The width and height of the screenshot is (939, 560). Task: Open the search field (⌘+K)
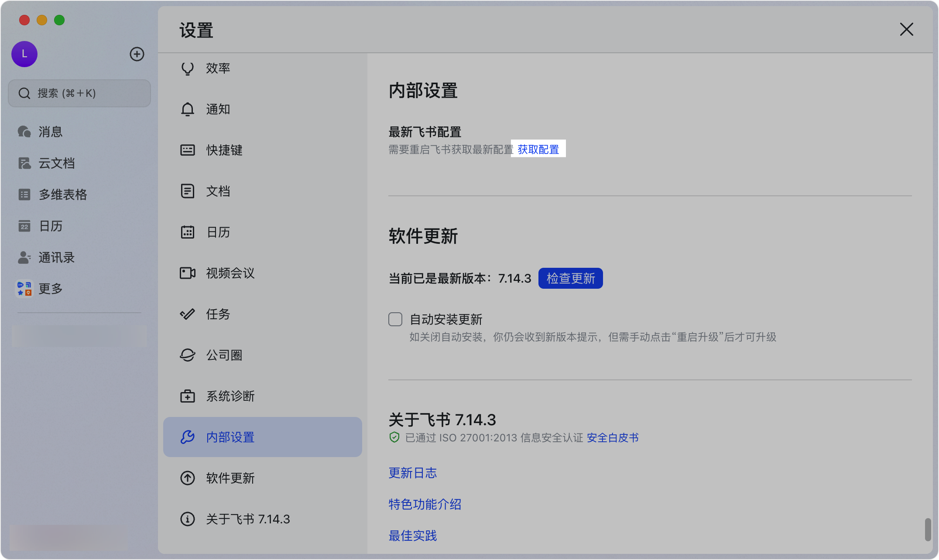tap(79, 93)
